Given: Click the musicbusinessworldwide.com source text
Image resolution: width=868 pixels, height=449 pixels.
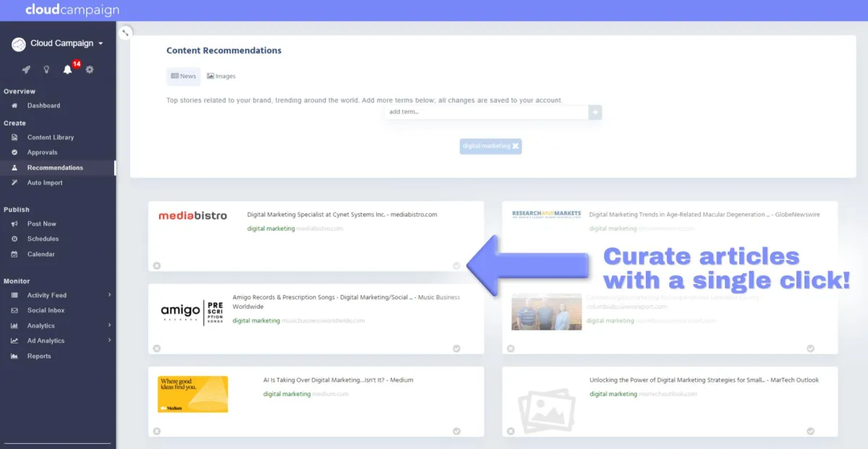Looking at the screenshot, I should coord(323,321).
